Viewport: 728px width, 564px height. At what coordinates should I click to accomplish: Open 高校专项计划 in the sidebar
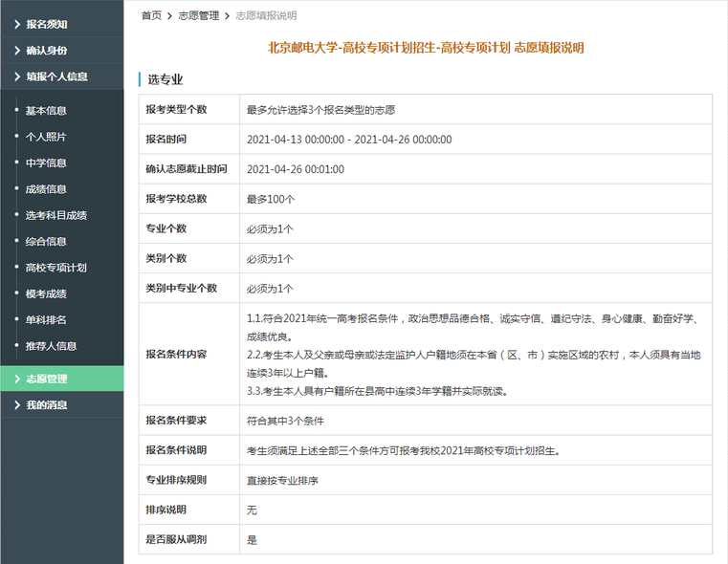55,268
